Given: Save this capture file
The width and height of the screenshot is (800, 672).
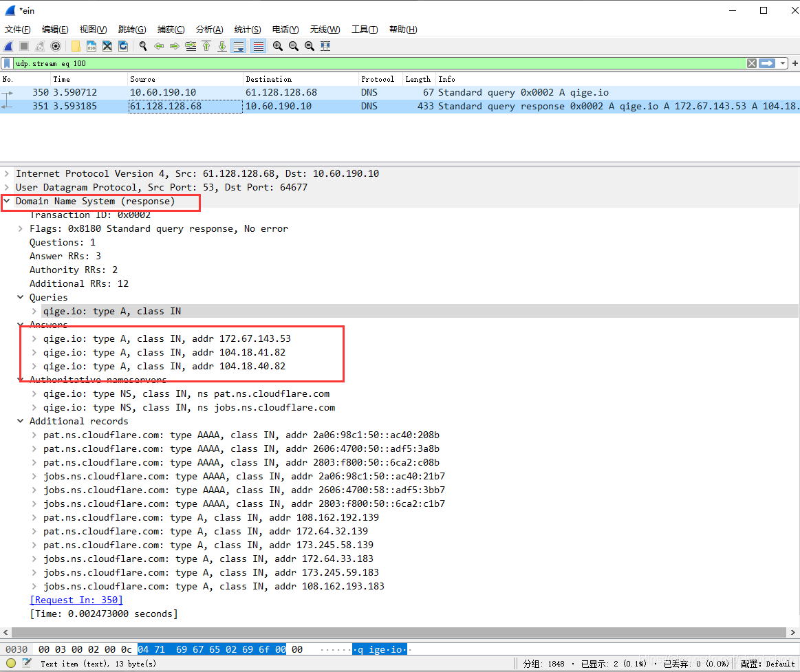Looking at the screenshot, I should tap(91, 47).
